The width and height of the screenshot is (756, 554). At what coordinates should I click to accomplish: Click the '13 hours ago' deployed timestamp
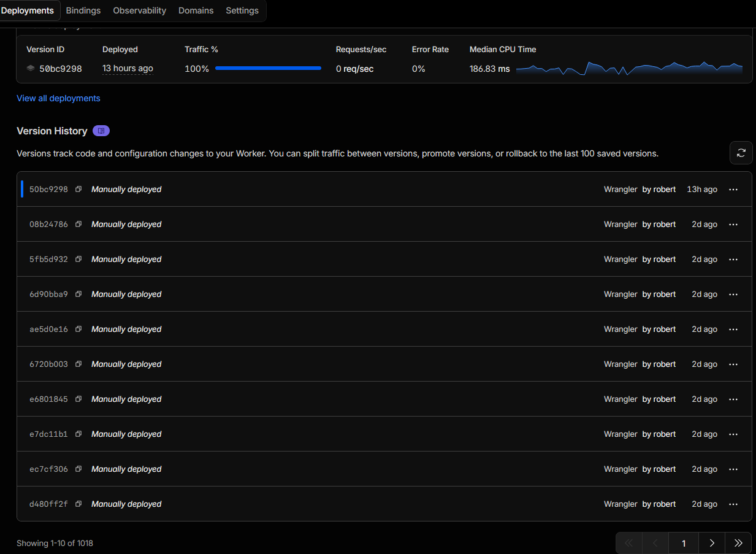coord(128,69)
